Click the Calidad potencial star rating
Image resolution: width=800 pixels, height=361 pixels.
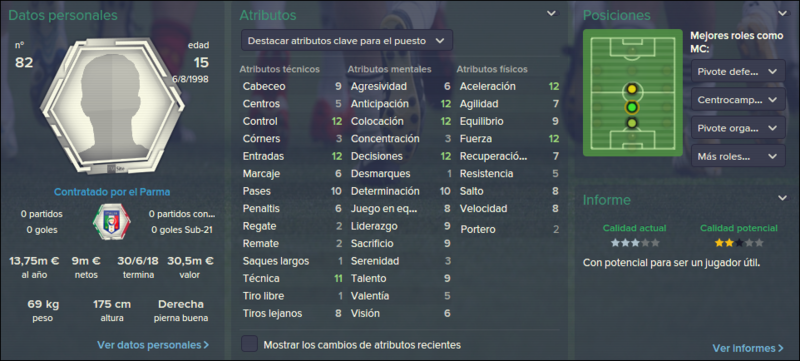(x=739, y=243)
